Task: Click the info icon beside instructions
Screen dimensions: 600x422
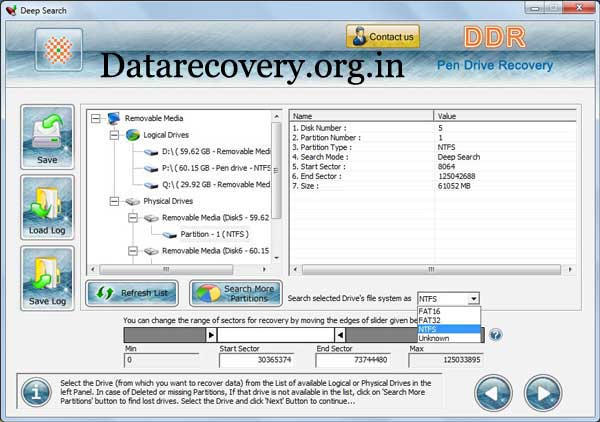Action: 36,392
